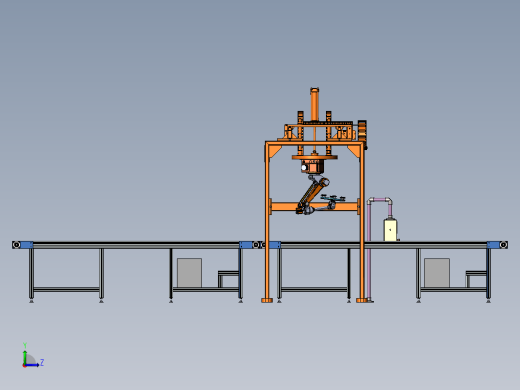
Task: Select the left orange leg of the gantry
Action: 267,222
